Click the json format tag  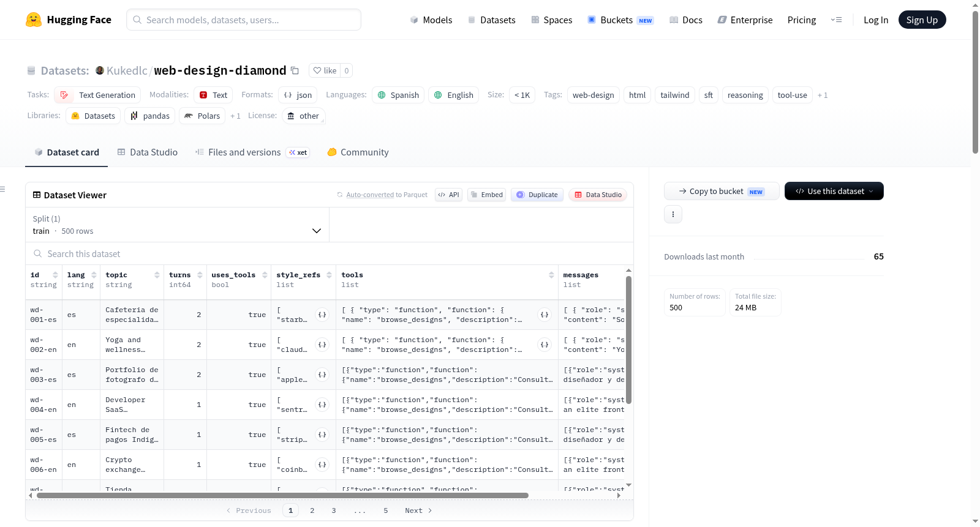(298, 95)
